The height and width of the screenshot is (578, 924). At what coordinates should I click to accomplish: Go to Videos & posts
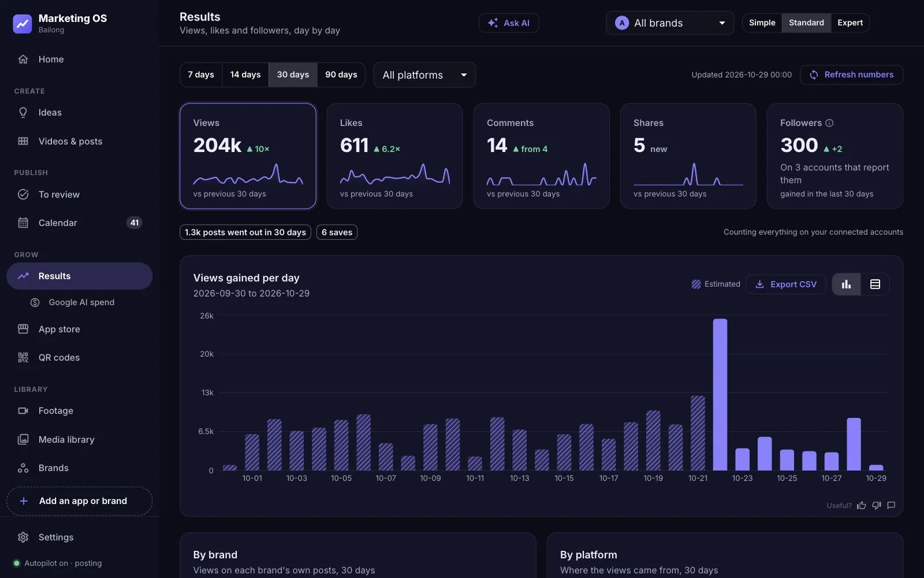click(x=80, y=141)
